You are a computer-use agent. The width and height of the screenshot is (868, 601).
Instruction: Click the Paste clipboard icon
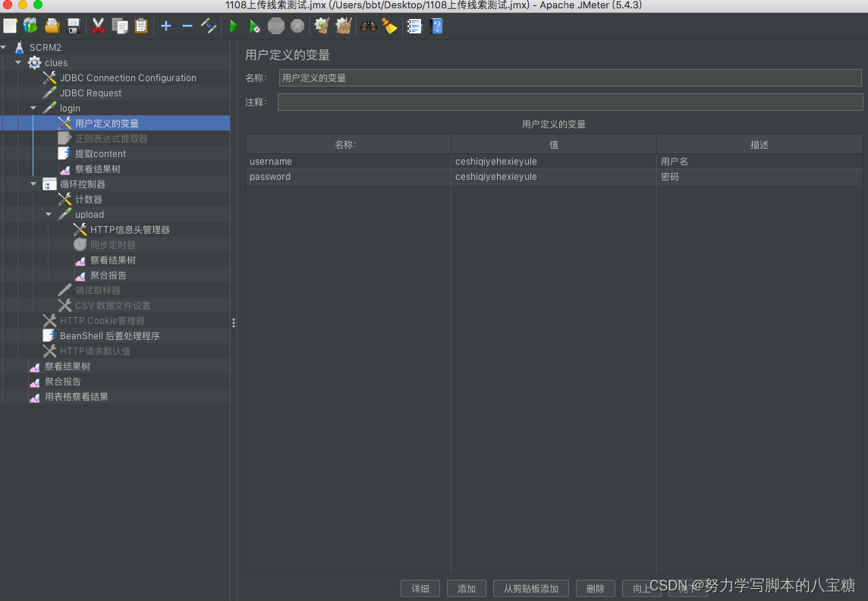pyautogui.click(x=141, y=26)
